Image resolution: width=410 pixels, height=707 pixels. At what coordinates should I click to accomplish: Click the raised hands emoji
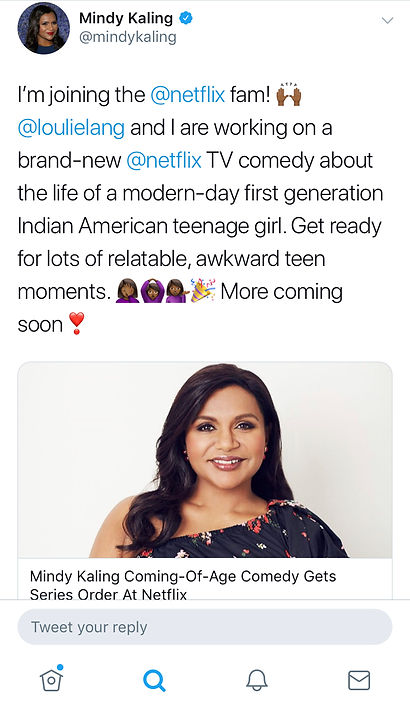pyautogui.click(x=288, y=94)
